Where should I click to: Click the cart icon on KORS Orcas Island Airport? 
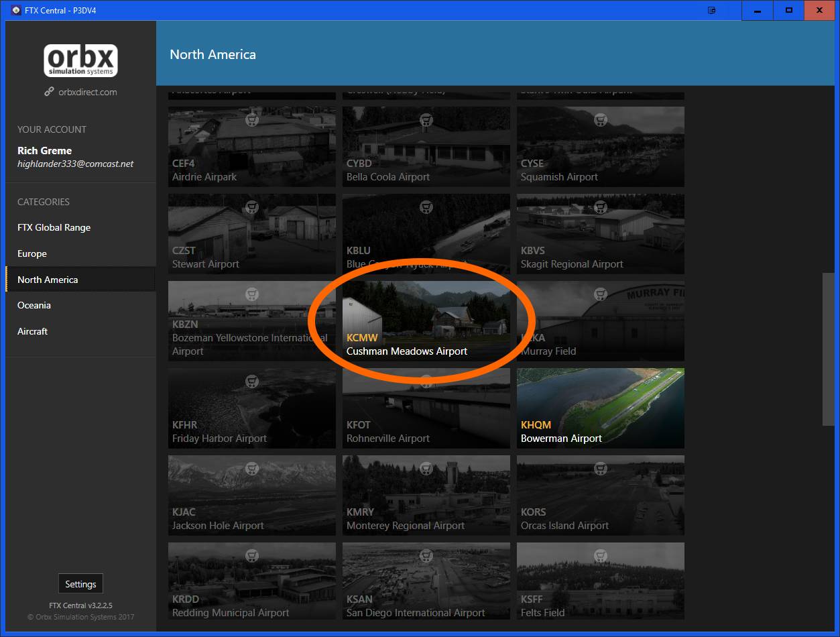(601, 469)
